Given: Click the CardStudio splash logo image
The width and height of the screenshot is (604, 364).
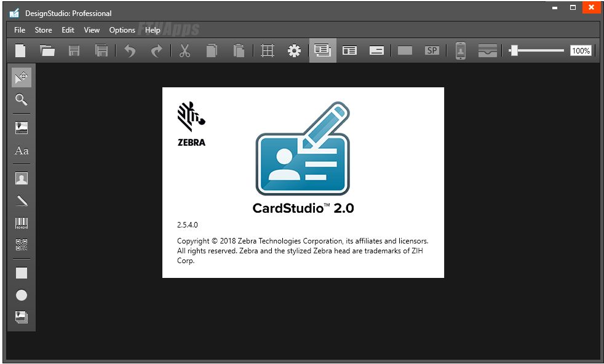Looking at the screenshot, I should [x=303, y=149].
